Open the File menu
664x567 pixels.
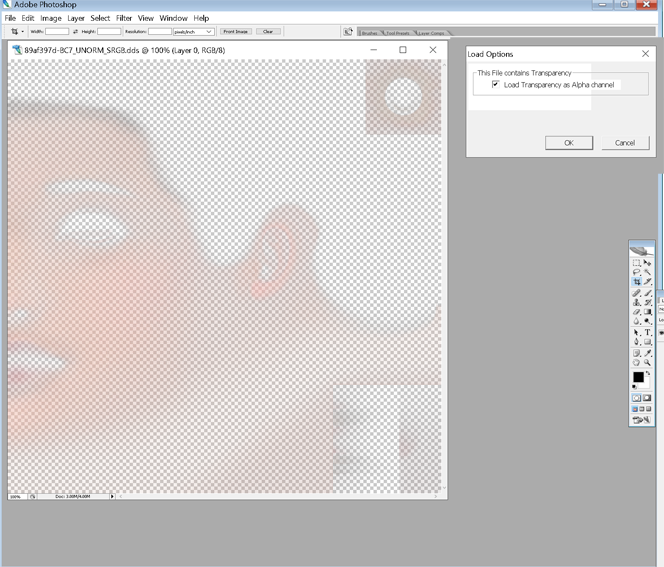(x=10, y=18)
